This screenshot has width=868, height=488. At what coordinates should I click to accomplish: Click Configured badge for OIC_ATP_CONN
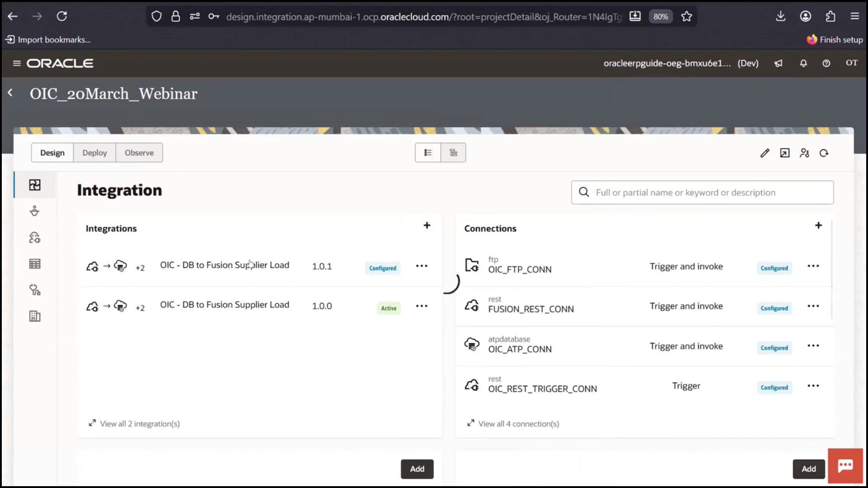coord(774,348)
